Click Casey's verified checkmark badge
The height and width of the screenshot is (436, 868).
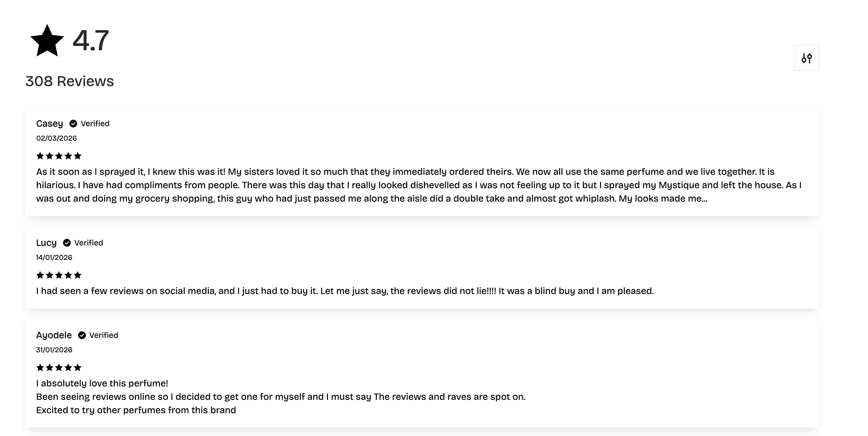[x=73, y=124]
